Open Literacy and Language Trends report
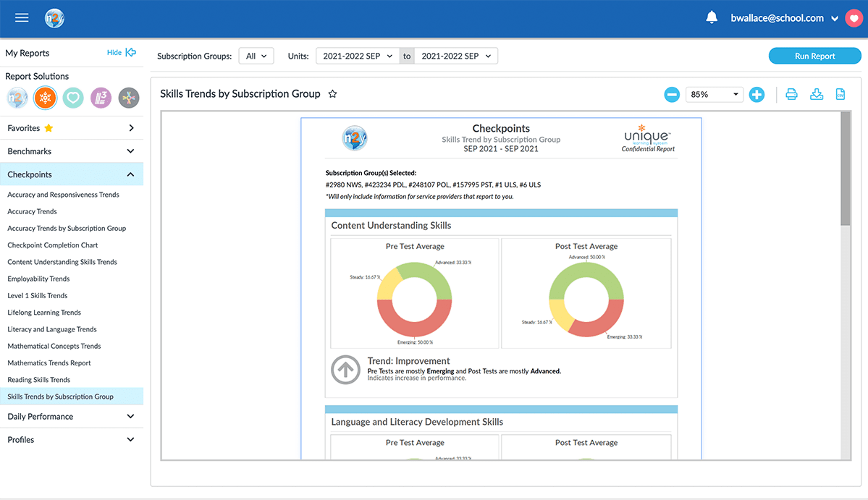 [x=52, y=330]
